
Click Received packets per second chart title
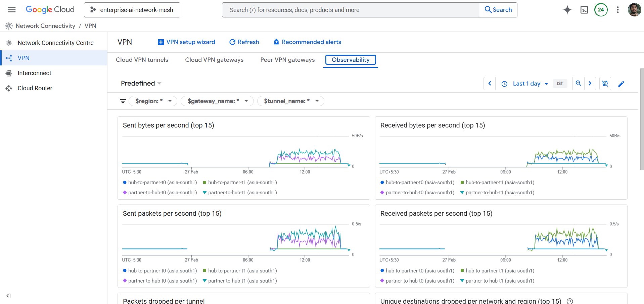point(436,213)
